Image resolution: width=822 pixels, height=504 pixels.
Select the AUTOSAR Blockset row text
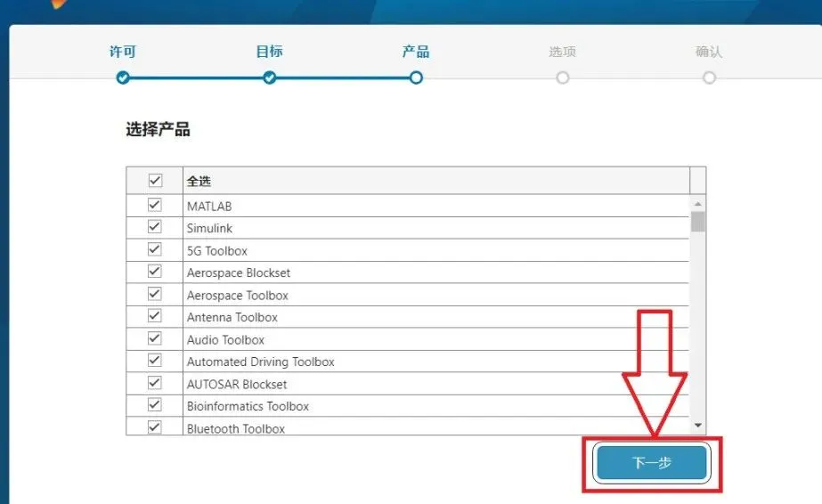[237, 385]
